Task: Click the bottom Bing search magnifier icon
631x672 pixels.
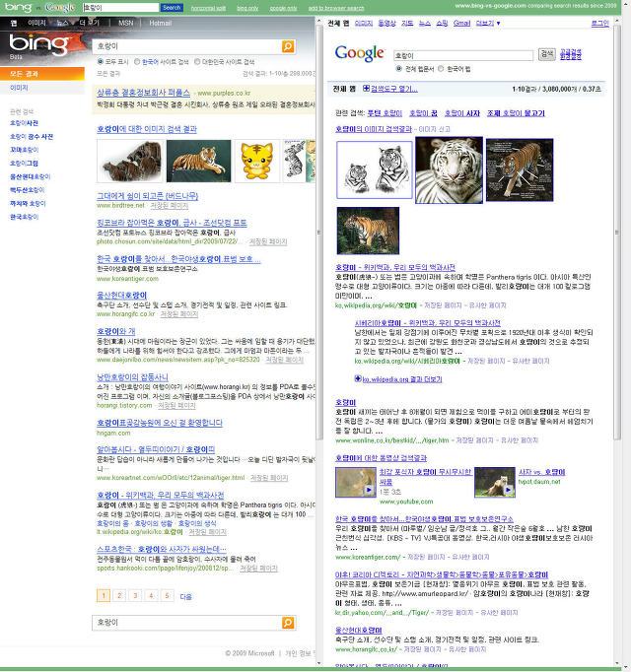Action: coord(288,623)
